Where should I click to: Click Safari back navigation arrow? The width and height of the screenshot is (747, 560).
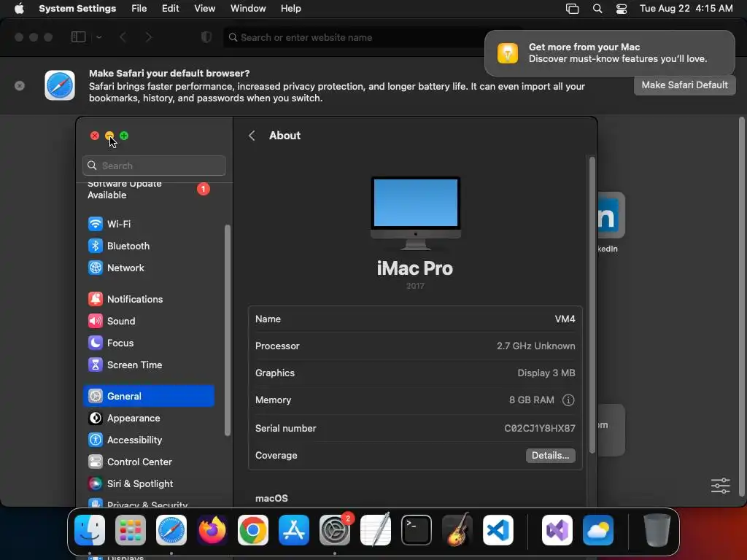pyautogui.click(x=123, y=37)
